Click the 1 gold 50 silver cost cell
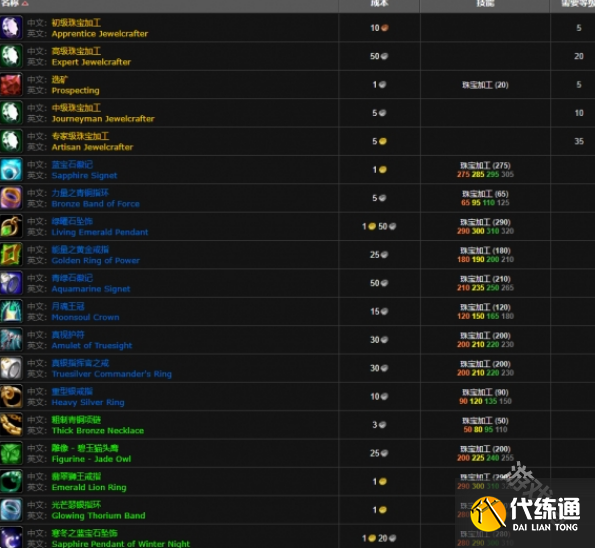Viewport: 595px width, 548px height. click(x=379, y=226)
